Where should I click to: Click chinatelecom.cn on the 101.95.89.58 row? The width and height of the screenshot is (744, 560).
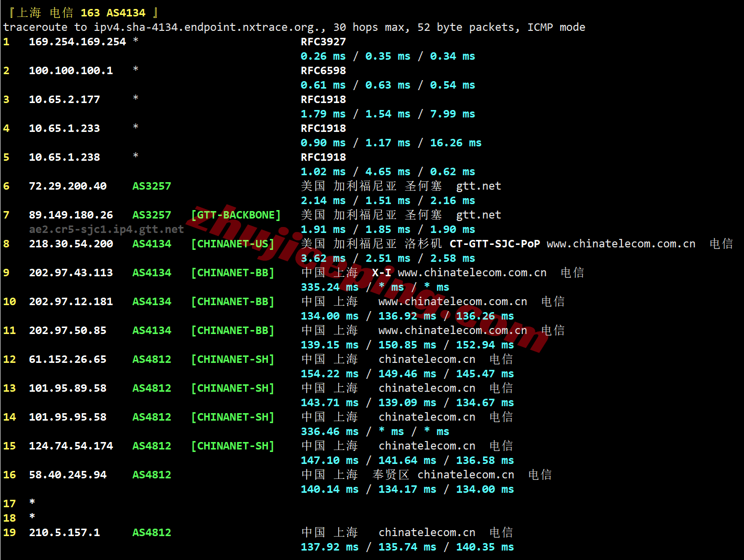(427, 388)
